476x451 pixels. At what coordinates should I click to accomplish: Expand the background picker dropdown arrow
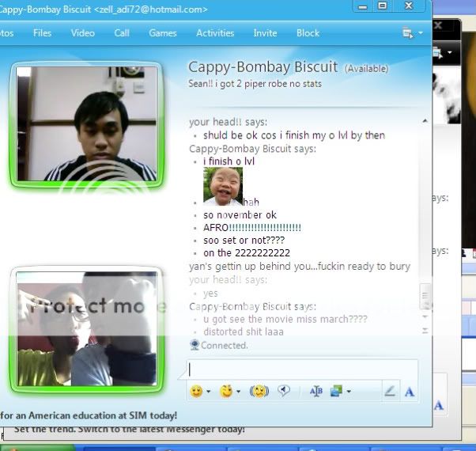pyautogui.click(x=349, y=392)
